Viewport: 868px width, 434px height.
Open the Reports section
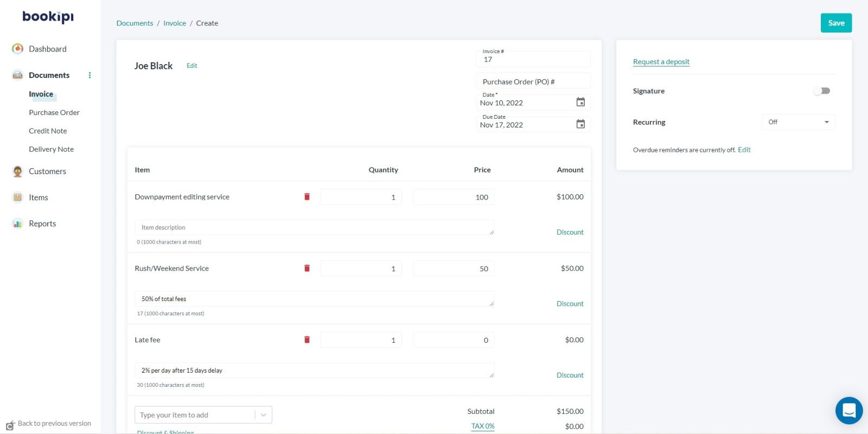tap(42, 224)
